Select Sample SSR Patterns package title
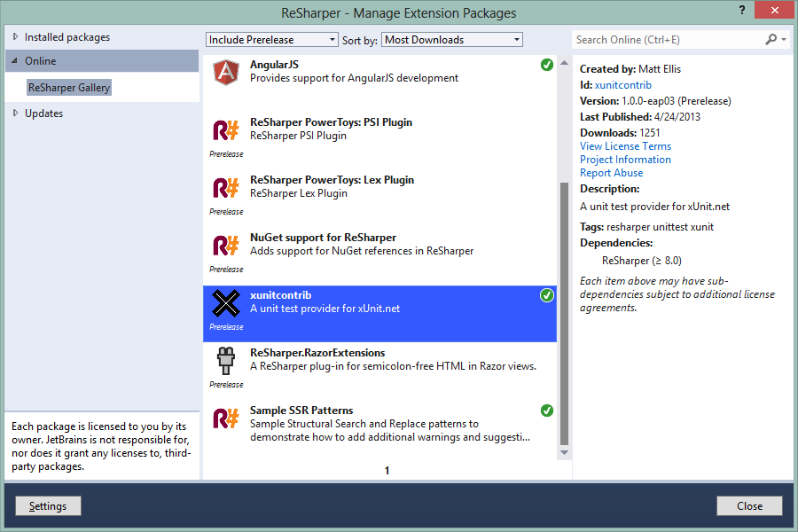 point(301,411)
